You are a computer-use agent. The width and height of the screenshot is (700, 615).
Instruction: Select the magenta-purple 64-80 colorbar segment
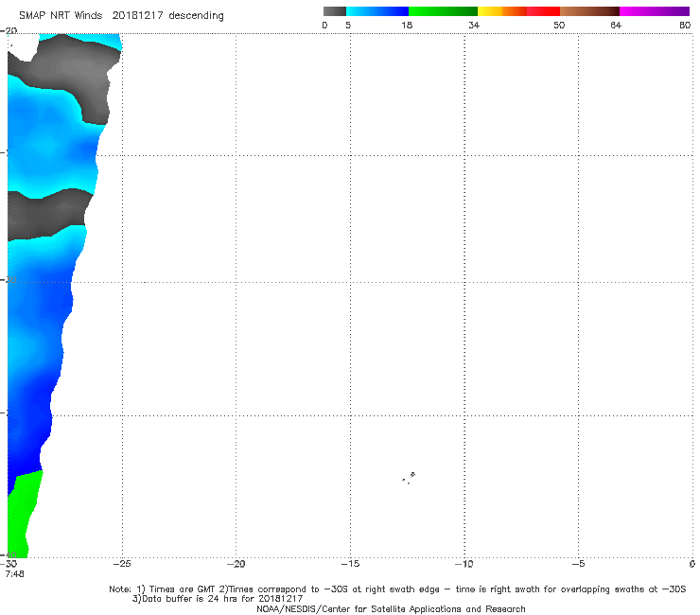pos(655,11)
